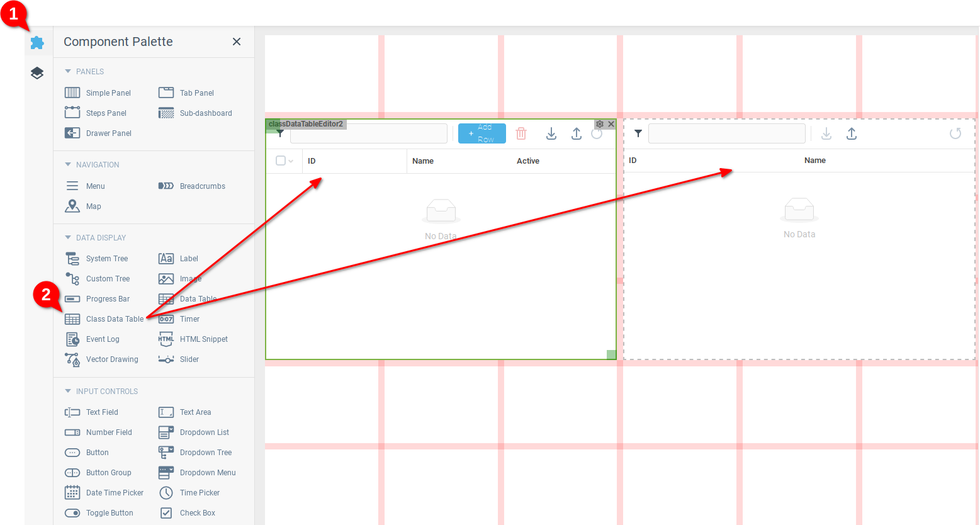Open the Component Palette puzzle icon
Screen dimensions: 980x525
[x=37, y=43]
